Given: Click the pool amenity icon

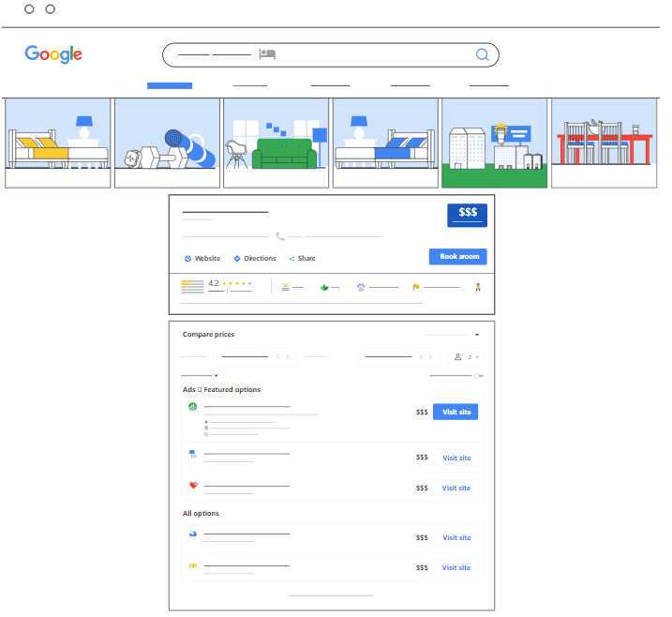Looking at the screenshot, I should [286, 287].
